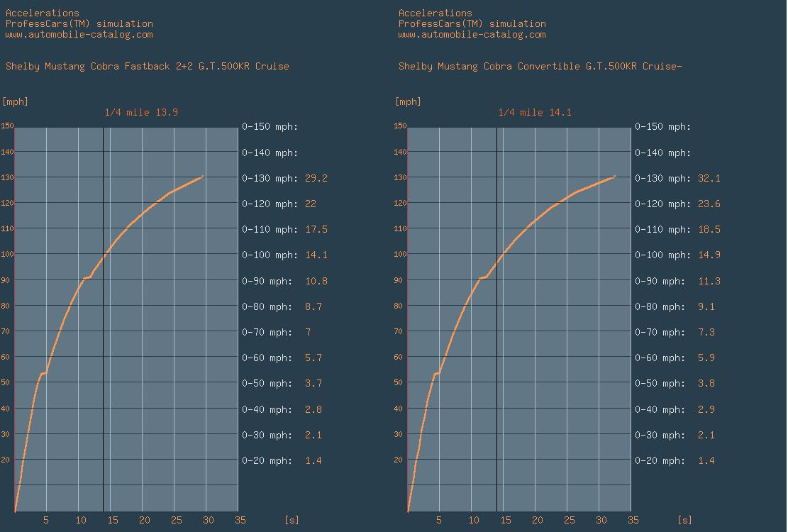Pick the 0-110 mph value 18.5
Viewport: 788px width, 532px height.
coord(709,230)
